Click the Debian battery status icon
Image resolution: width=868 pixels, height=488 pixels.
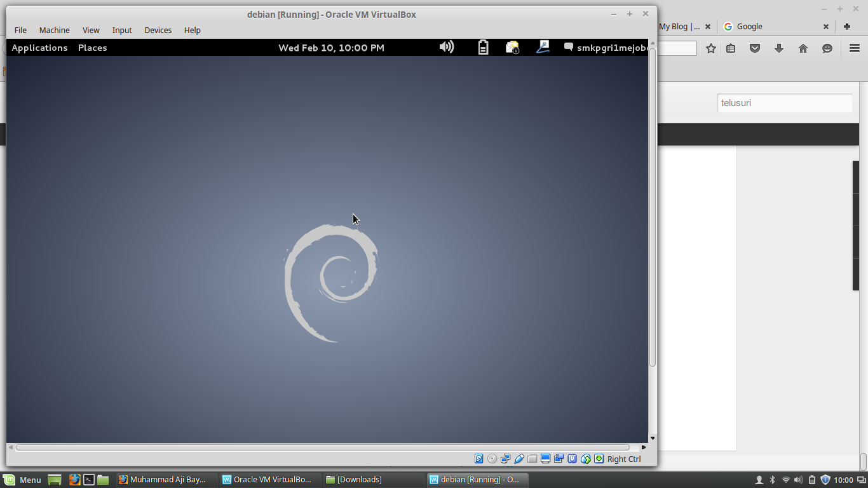pyautogui.click(x=483, y=47)
